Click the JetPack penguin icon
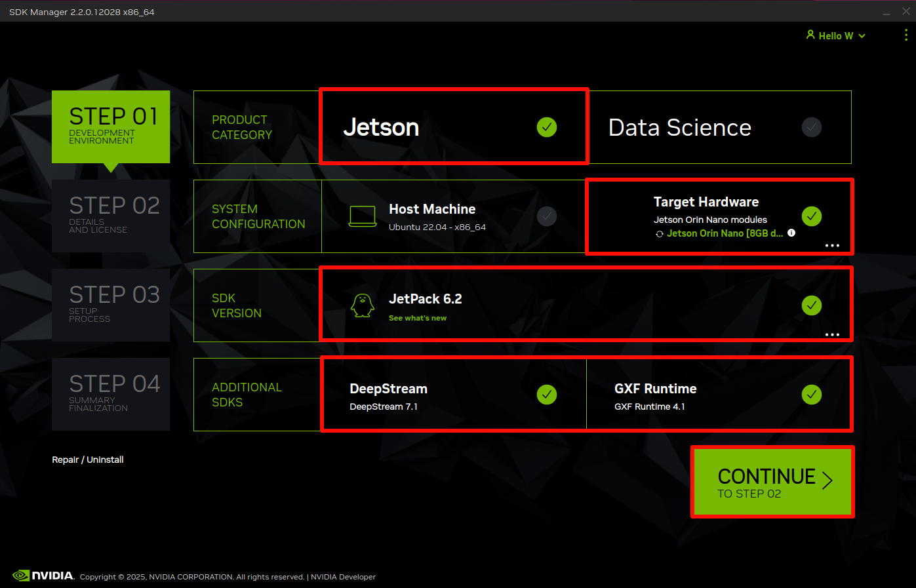Screen dimensions: 916x588 363,305
